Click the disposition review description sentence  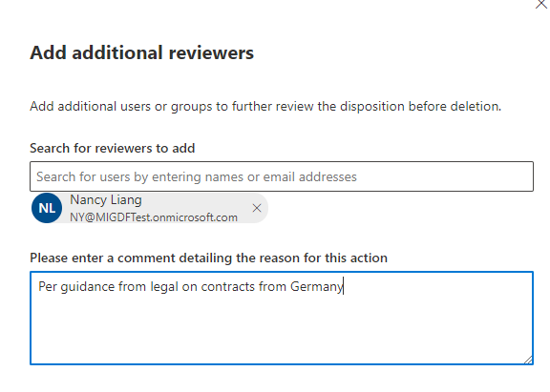click(x=265, y=107)
